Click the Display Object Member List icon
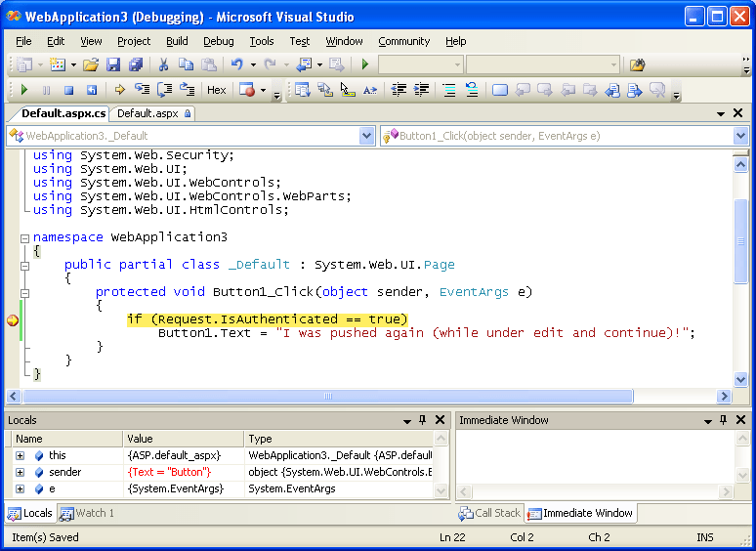756x551 pixels. click(303, 90)
